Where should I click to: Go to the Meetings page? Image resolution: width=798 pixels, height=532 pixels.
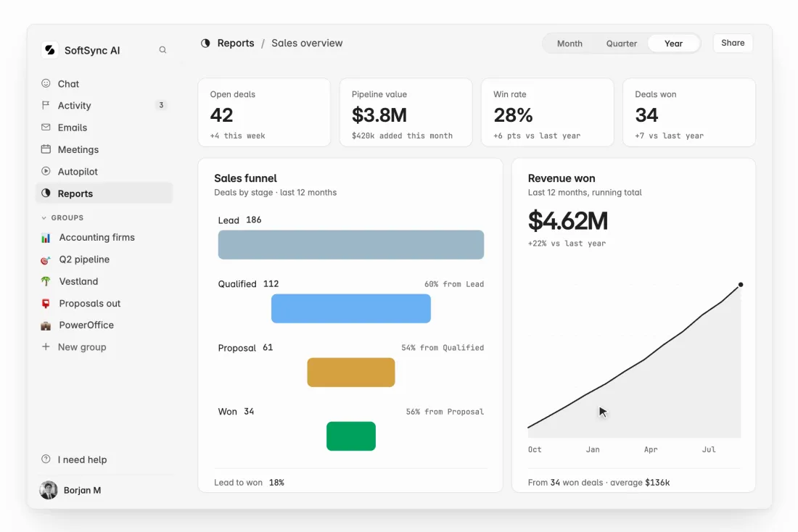point(104,149)
